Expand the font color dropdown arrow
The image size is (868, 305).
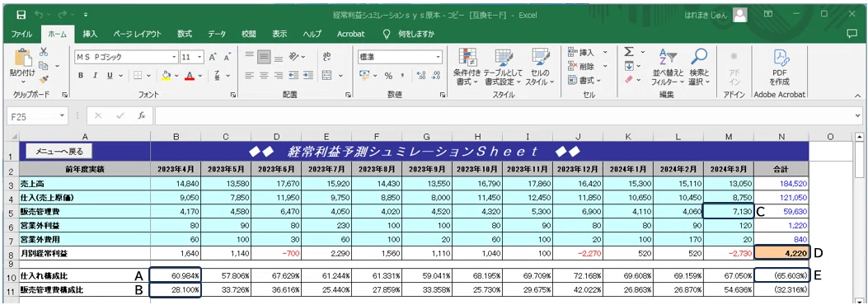200,75
